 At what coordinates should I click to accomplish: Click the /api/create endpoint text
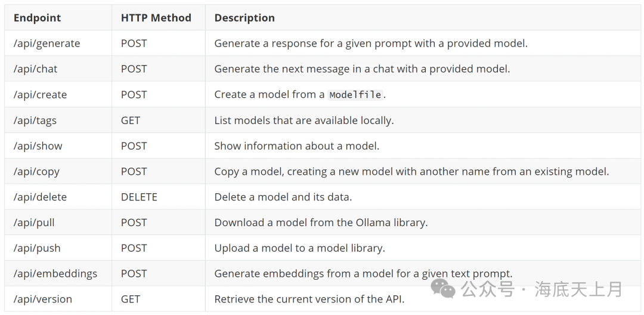coord(40,95)
